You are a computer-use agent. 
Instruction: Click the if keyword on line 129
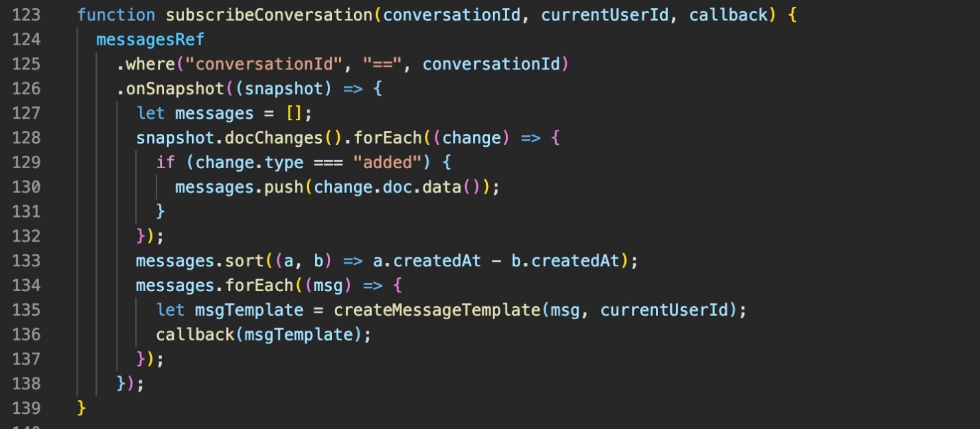coord(165,162)
